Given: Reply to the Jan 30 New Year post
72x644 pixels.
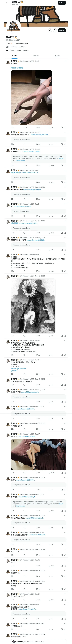Looking at the screenshot, I should point(12,271).
